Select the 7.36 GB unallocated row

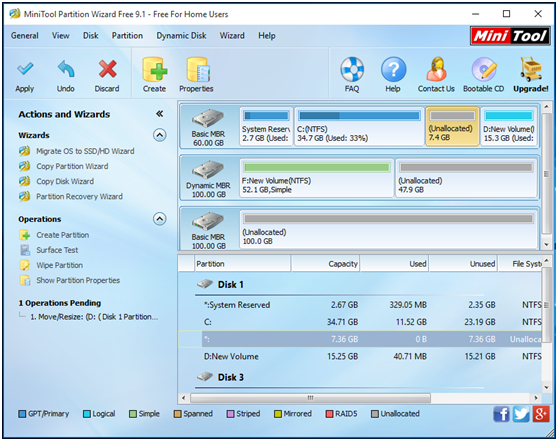point(360,339)
